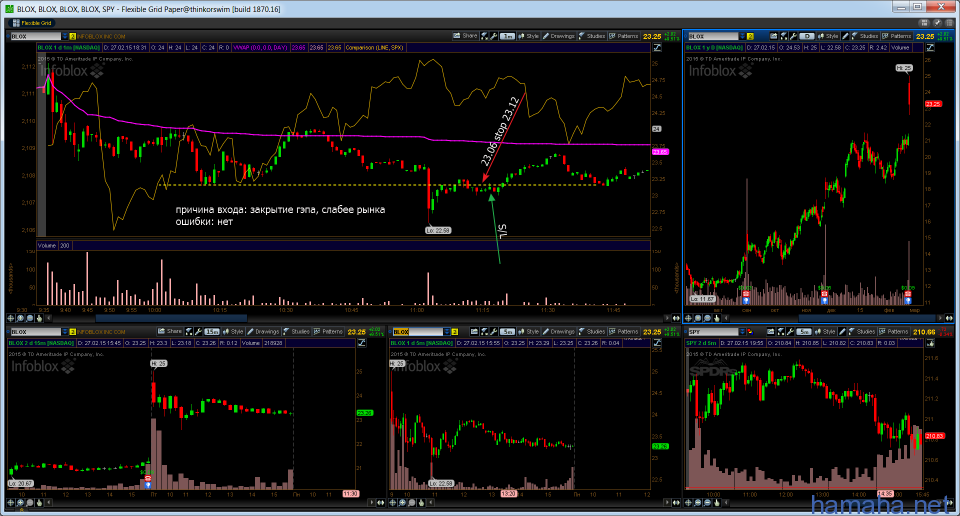
Task: Click zoom icon under bottom-middle 5m chart
Action: pos(402,503)
